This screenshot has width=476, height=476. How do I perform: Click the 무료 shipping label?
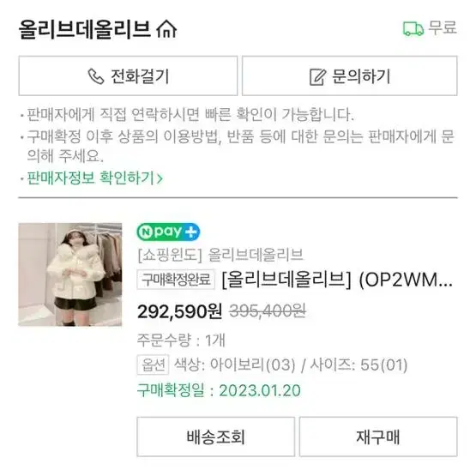coord(443,27)
